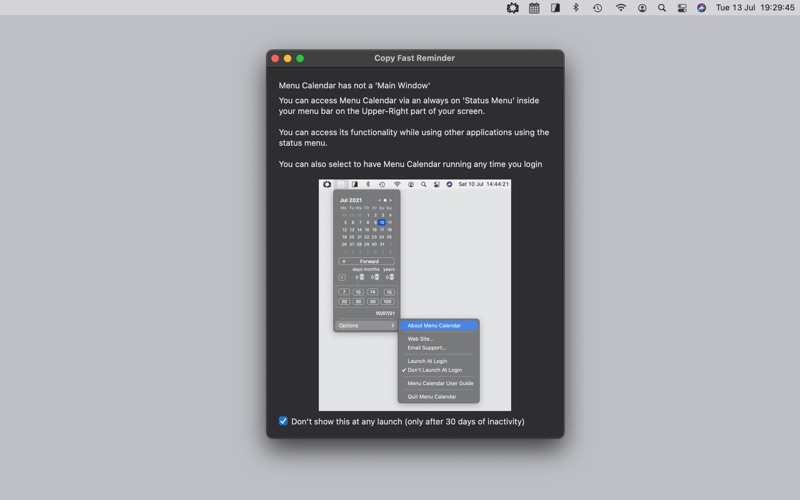Open the Menu Calendar status bar icon

click(x=534, y=8)
